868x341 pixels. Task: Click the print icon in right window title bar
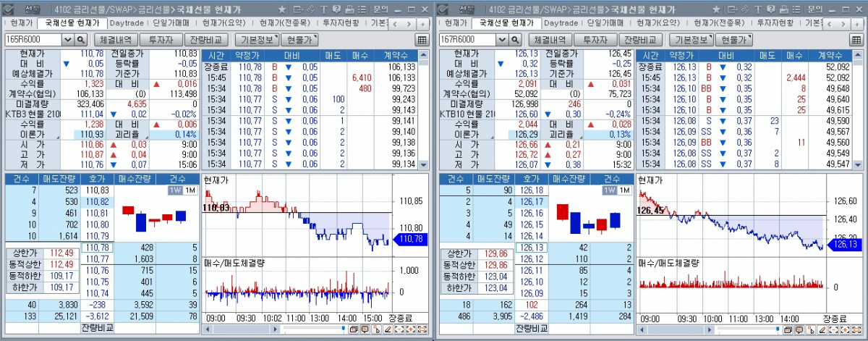point(783,9)
